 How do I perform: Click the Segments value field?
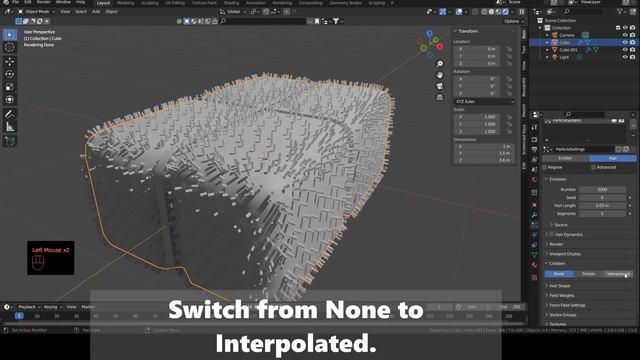(x=602, y=214)
